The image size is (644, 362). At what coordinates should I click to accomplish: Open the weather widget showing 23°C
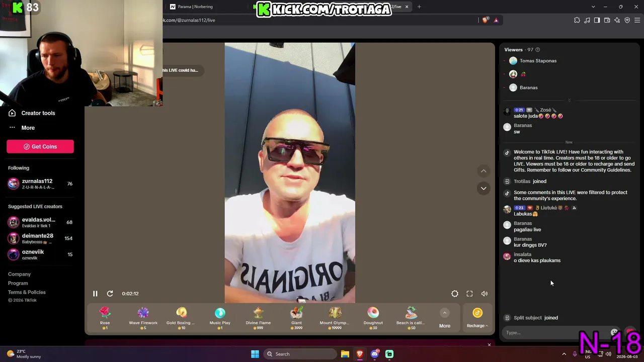(24, 354)
